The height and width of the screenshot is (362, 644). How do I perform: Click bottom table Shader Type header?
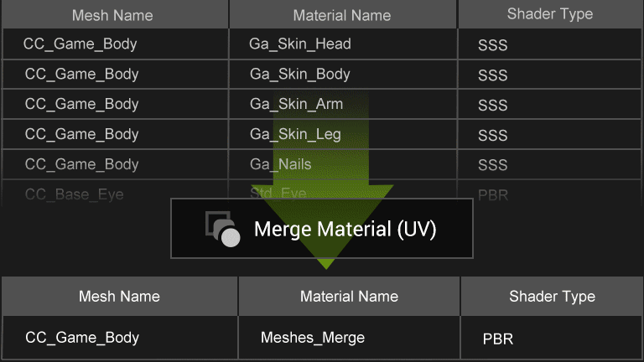[x=552, y=296]
